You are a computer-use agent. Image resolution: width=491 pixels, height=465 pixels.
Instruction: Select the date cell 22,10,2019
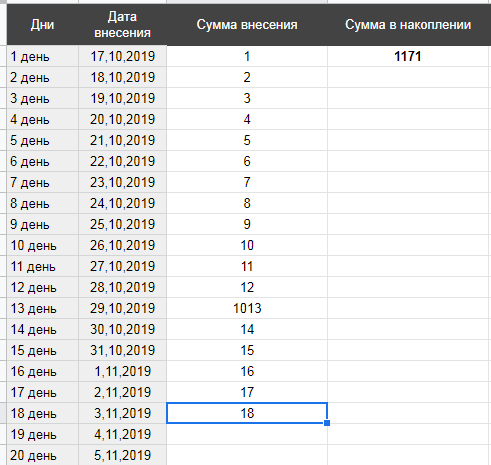(122, 161)
